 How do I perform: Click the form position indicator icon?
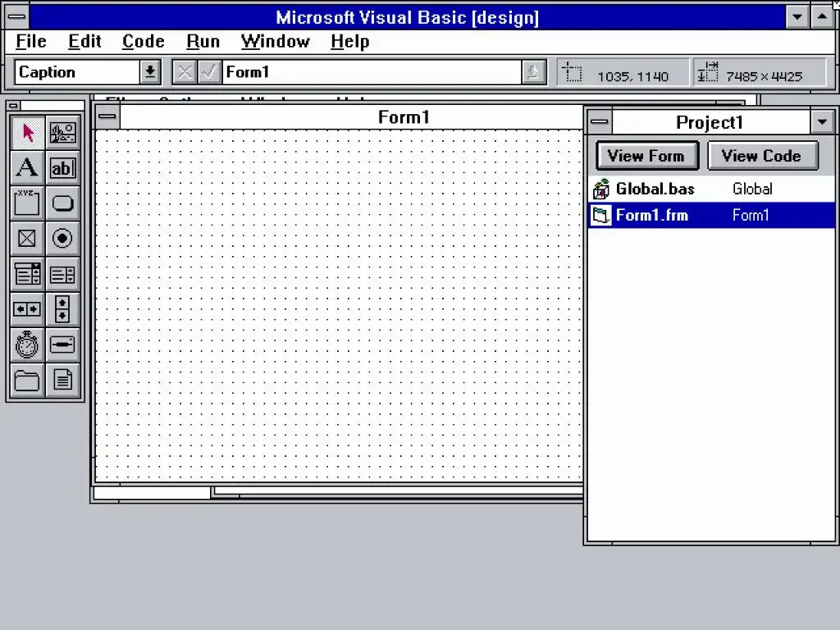point(572,72)
